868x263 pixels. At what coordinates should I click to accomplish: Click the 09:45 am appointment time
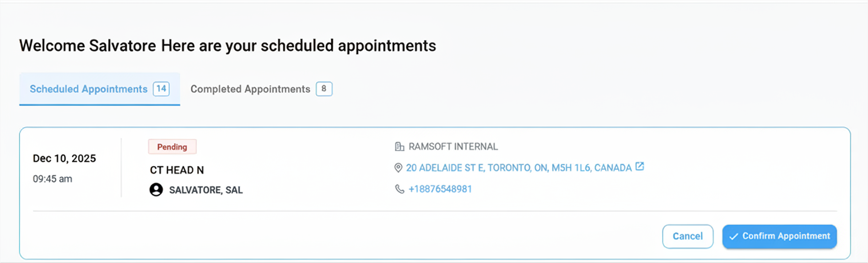[x=53, y=179]
